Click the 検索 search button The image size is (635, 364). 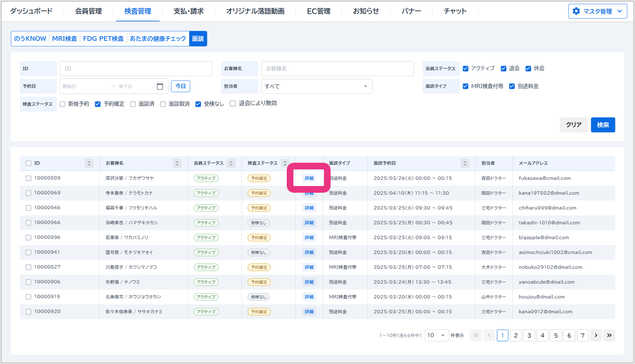point(603,125)
